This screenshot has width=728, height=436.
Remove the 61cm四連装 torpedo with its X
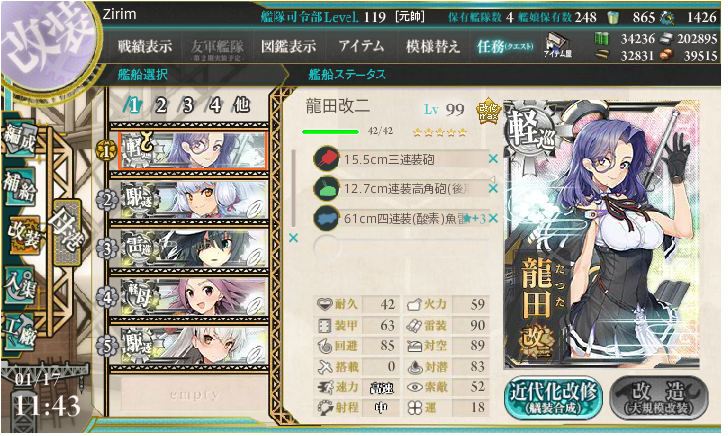point(493,218)
